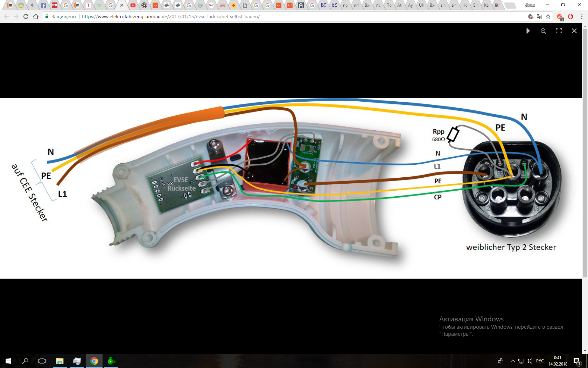Image resolution: width=588 pixels, height=368 pixels.
Task: Open the Chrome three-dot menu
Action: [582, 16]
